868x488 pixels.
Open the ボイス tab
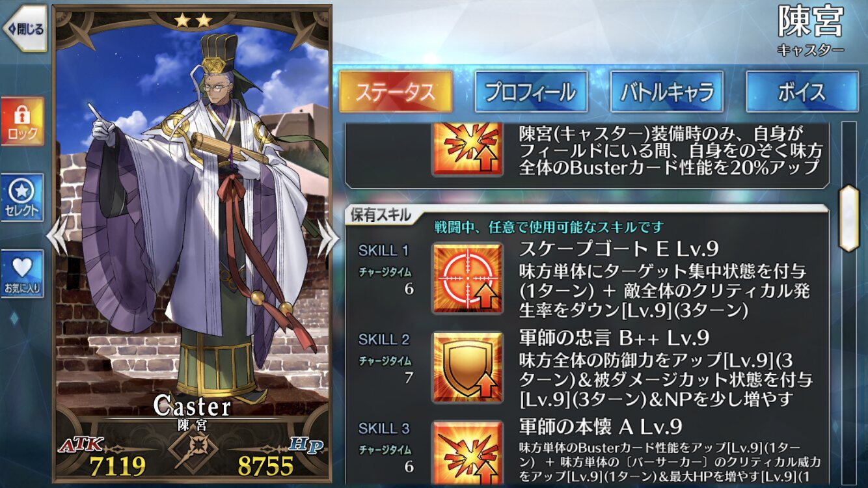(x=802, y=92)
